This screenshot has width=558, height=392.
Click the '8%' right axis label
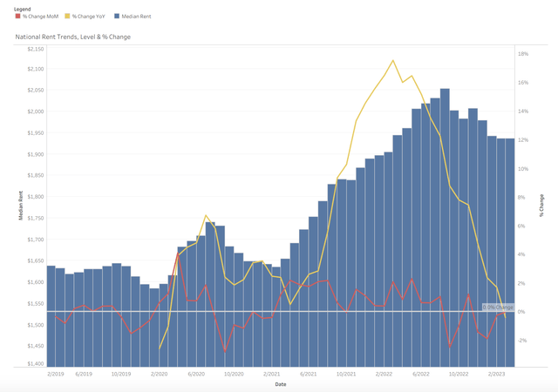[521, 198]
